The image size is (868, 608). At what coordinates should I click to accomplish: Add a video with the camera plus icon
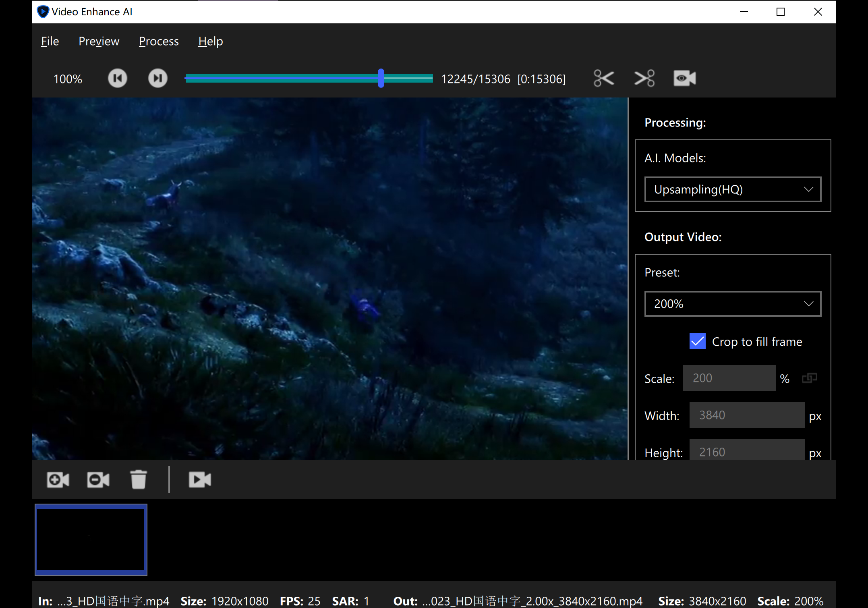58,479
